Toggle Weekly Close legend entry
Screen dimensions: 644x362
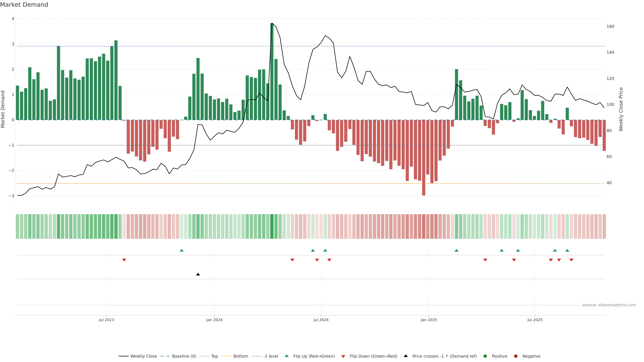click(x=143, y=356)
